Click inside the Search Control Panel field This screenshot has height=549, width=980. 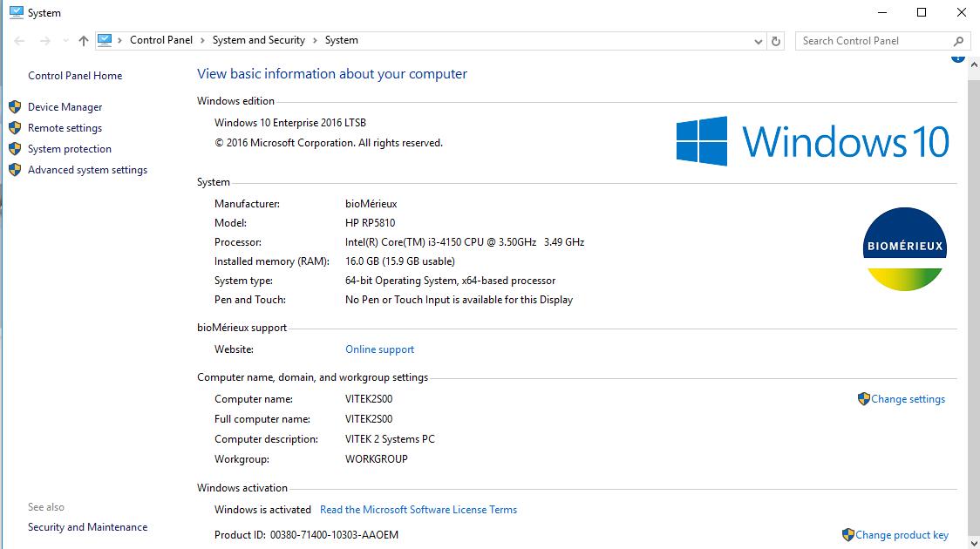pyautogui.click(x=872, y=41)
